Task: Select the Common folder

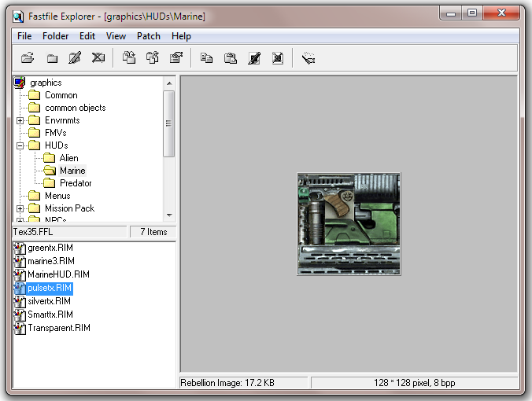Action: (61, 95)
